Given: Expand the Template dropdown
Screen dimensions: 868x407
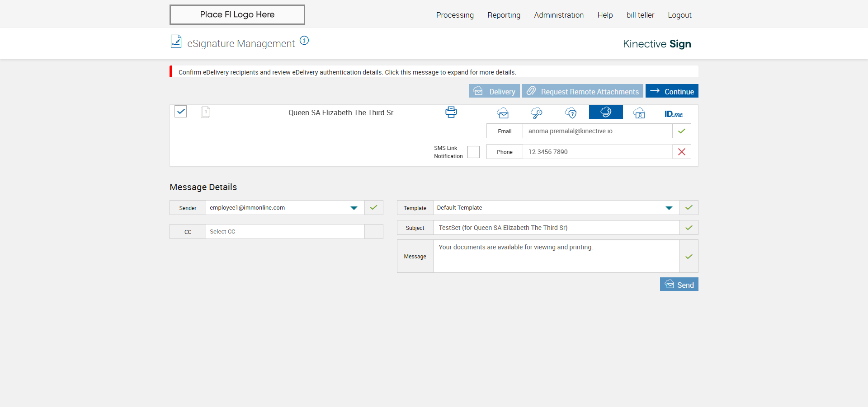Looking at the screenshot, I should 669,208.
